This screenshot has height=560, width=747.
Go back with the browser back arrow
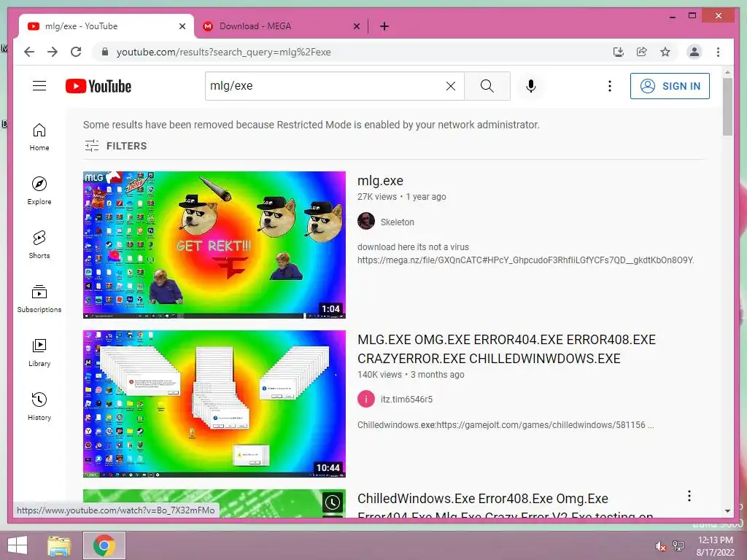point(29,52)
